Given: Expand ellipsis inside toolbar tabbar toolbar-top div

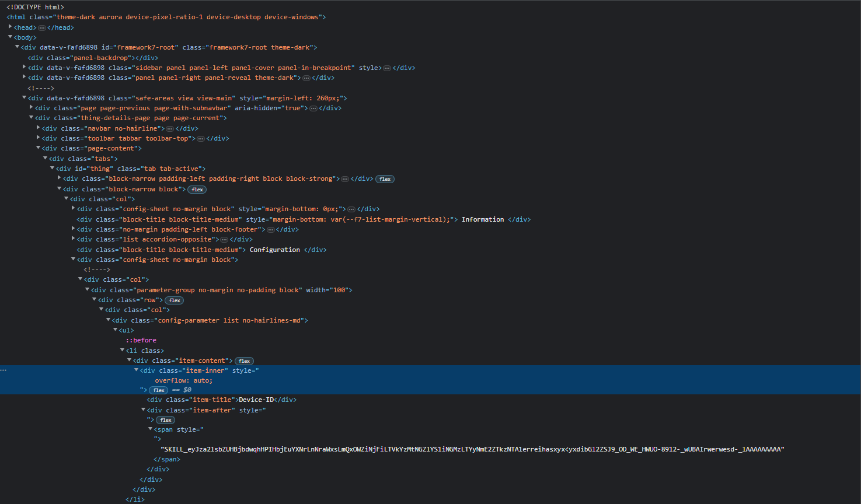Looking at the screenshot, I should (x=201, y=138).
